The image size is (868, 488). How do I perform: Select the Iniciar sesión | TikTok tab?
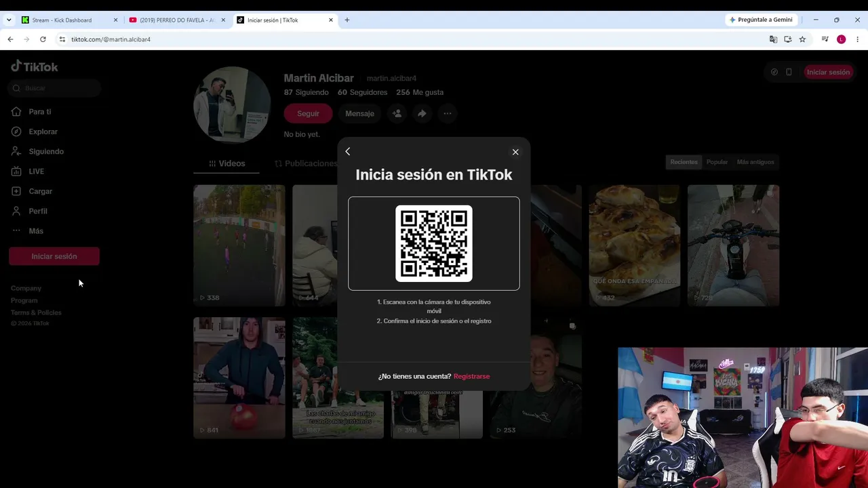285,20
